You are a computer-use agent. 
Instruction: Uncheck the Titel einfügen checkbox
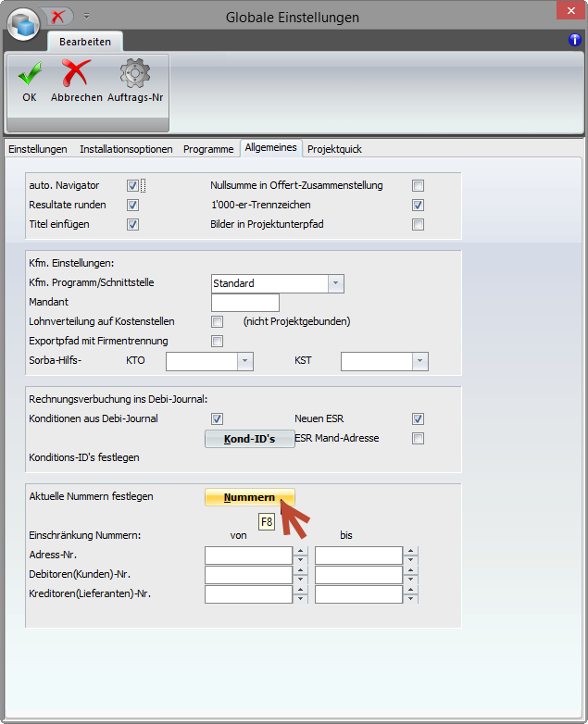coord(133,224)
